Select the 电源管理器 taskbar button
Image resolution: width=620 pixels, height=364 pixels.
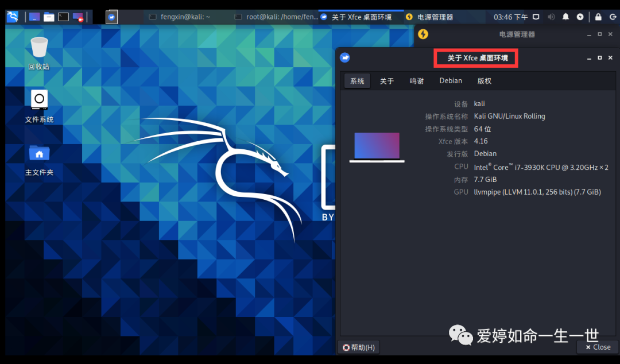(445, 17)
